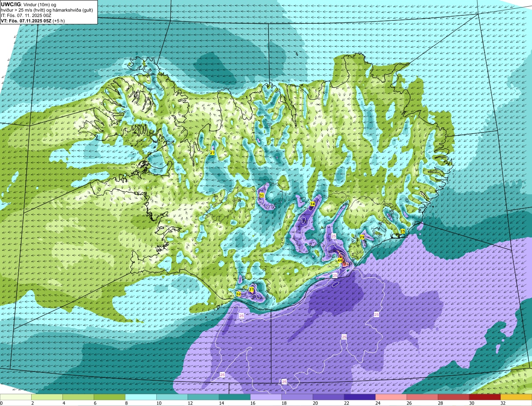532x406 pixels.
Task: Click the yellow gust label 37
Action: coord(251,289)
